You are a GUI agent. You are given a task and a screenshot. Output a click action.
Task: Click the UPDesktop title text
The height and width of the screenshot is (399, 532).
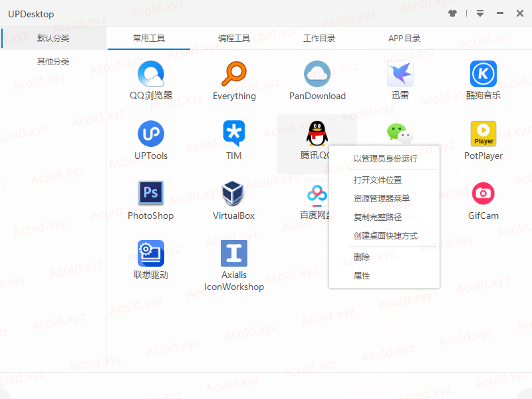coord(31,14)
